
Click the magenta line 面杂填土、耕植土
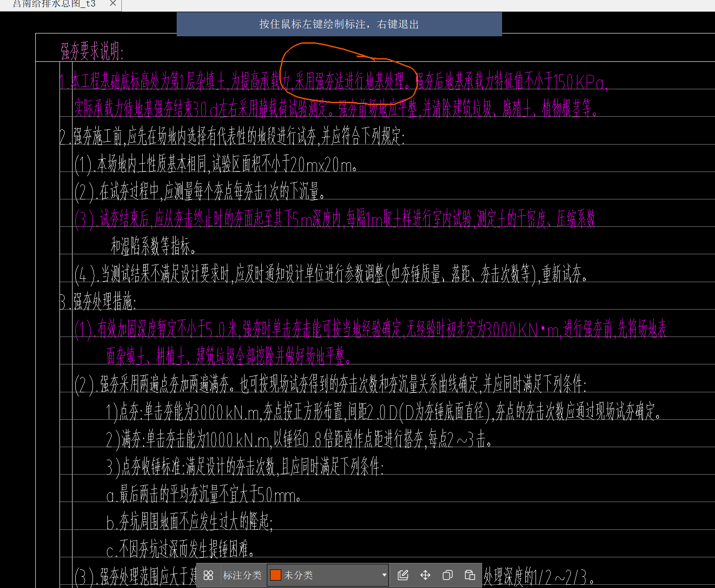229,357
